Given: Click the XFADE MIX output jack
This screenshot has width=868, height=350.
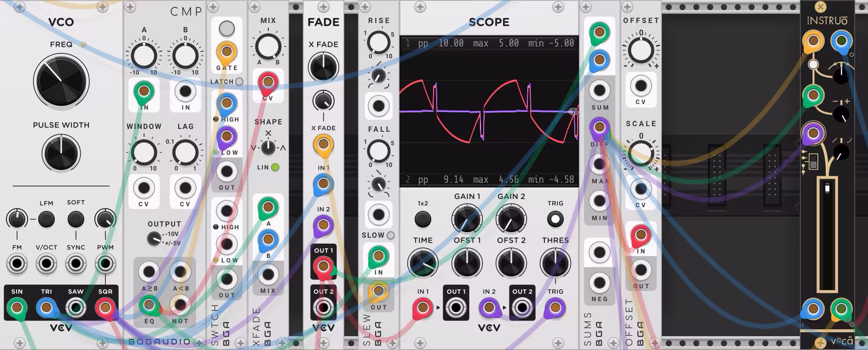Looking at the screenshot, I should (x=268, y=275).
